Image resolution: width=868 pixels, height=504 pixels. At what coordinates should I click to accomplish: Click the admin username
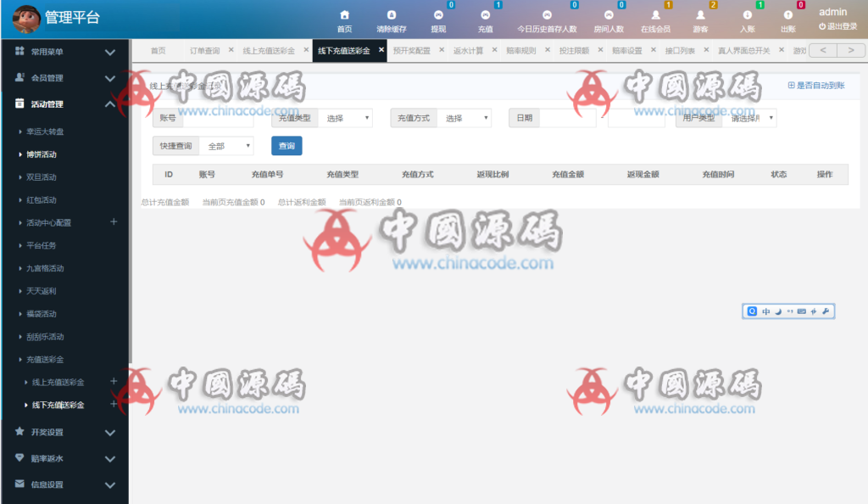click(832, 12)
